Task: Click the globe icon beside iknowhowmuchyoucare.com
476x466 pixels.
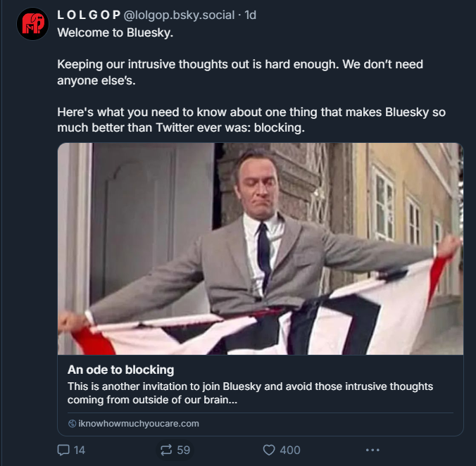Action: [72, 424]
